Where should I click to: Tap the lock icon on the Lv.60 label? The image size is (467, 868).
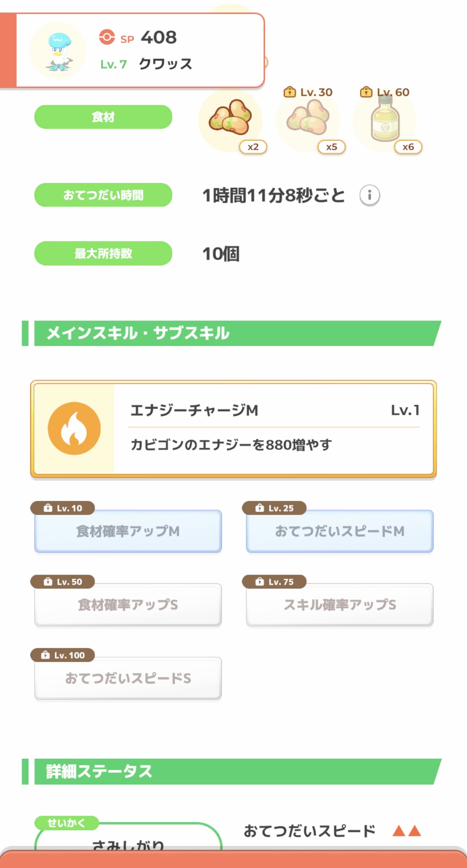tap(366, 92)
